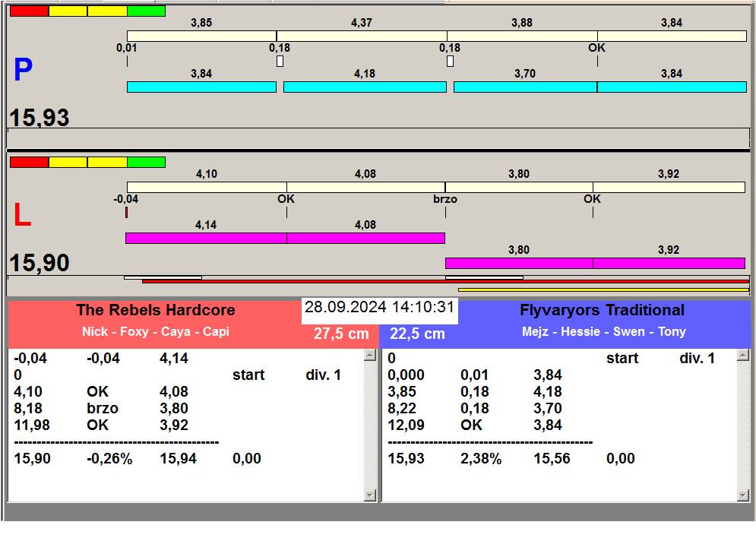Click the green start light in lane P

146,11
